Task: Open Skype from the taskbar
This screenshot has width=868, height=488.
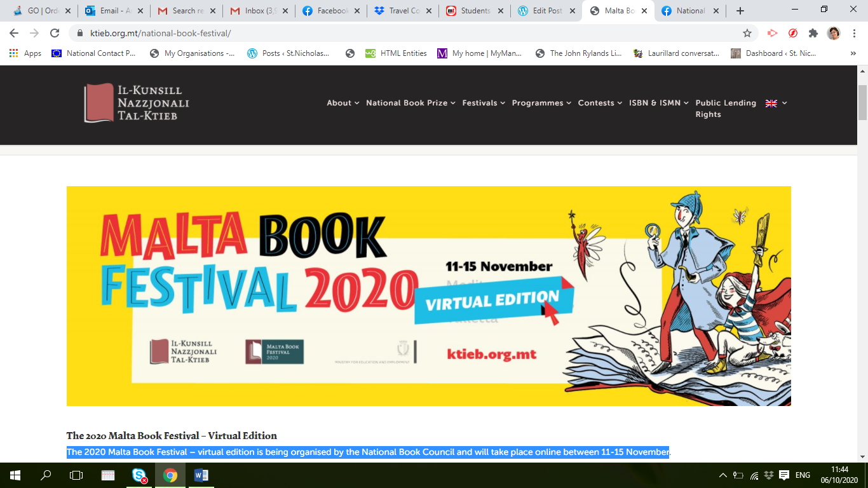Action: coord(139,475)
